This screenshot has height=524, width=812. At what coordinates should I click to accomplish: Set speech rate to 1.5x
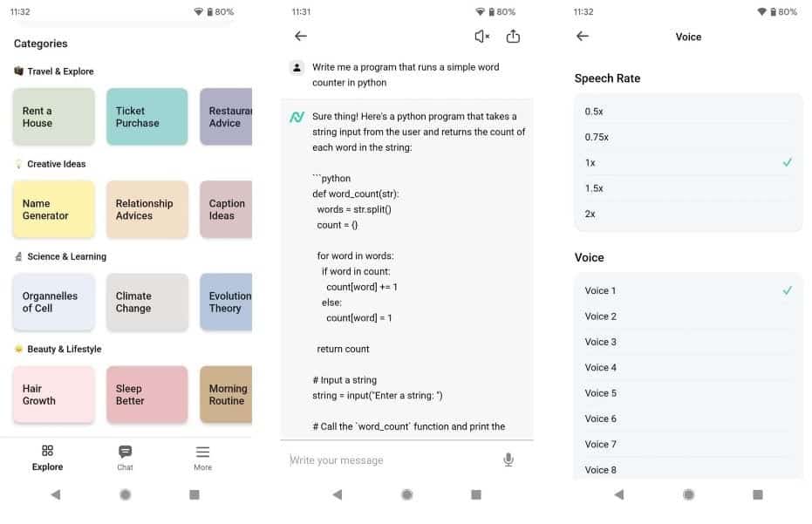point(687,188)
